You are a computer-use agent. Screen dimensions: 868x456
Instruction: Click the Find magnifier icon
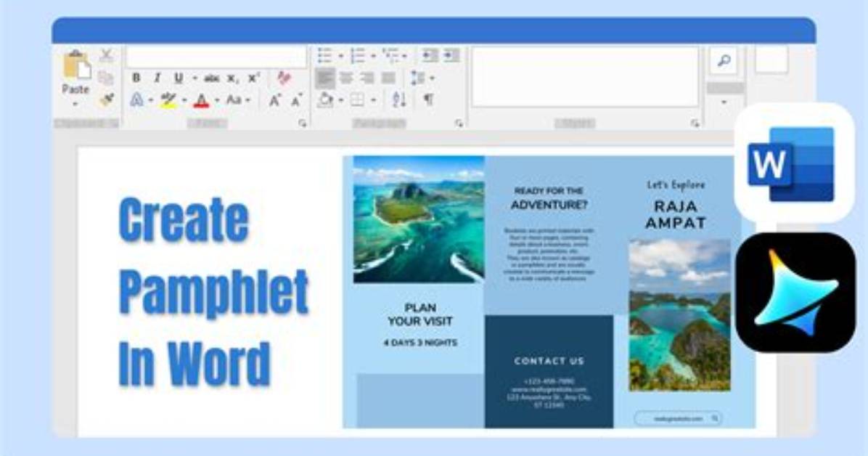coord(724,60)
